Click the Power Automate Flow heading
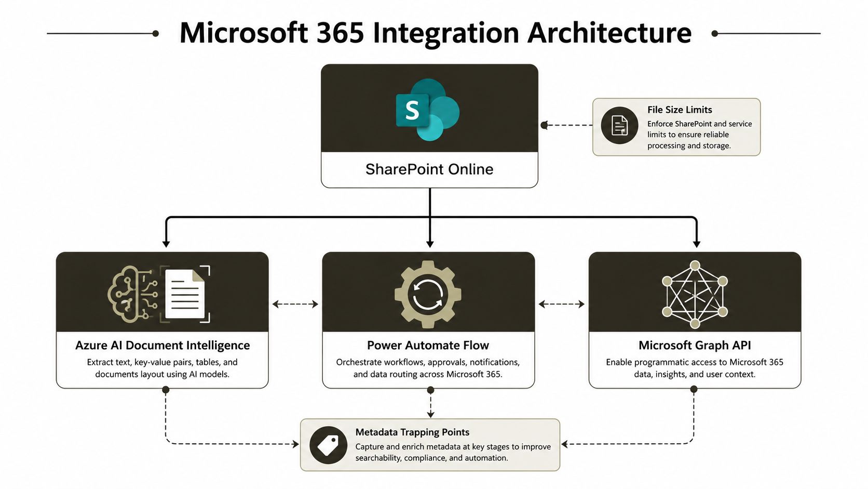This screenshot has width=868, height=489. pos(428,345)
